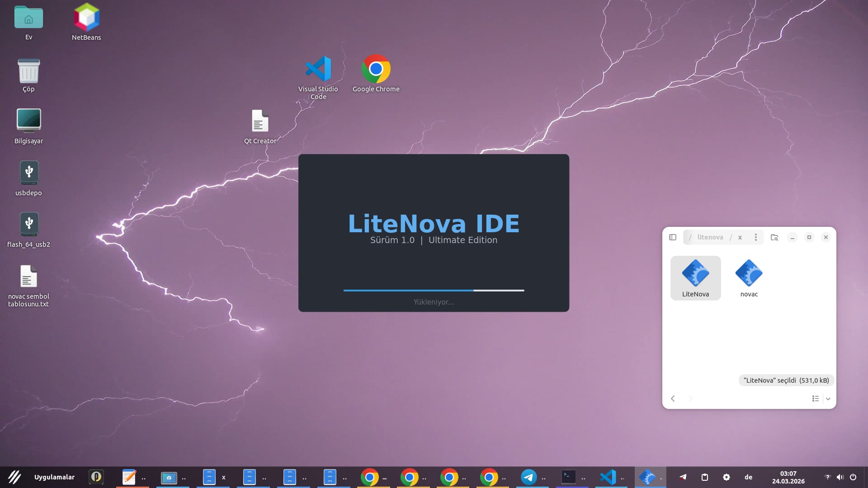Open the Uygulamalar applications menu
This screenshot has height=488, width=868.
54,477
